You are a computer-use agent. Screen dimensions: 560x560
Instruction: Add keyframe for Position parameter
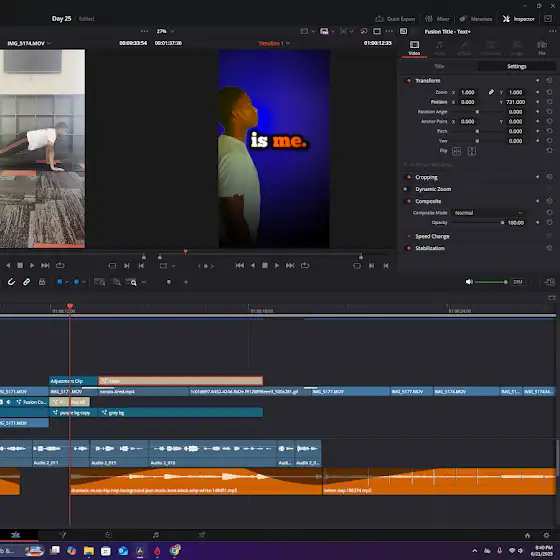tap(538, 102)
